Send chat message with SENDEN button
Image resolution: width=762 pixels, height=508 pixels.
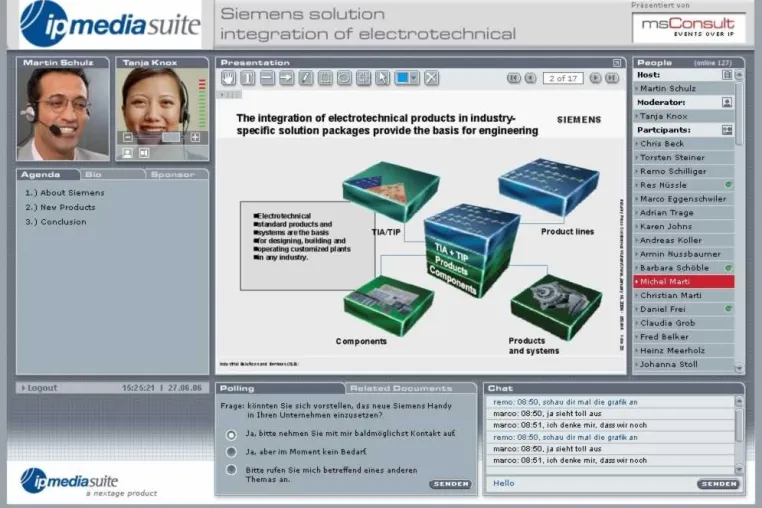coord(719,484)
